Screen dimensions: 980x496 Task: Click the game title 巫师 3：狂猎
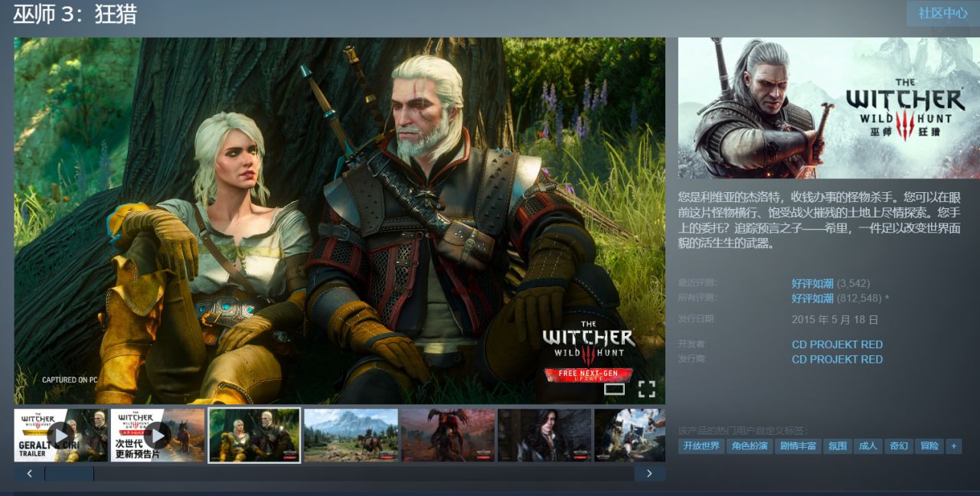pyautogui.click(x=75, y=13)
